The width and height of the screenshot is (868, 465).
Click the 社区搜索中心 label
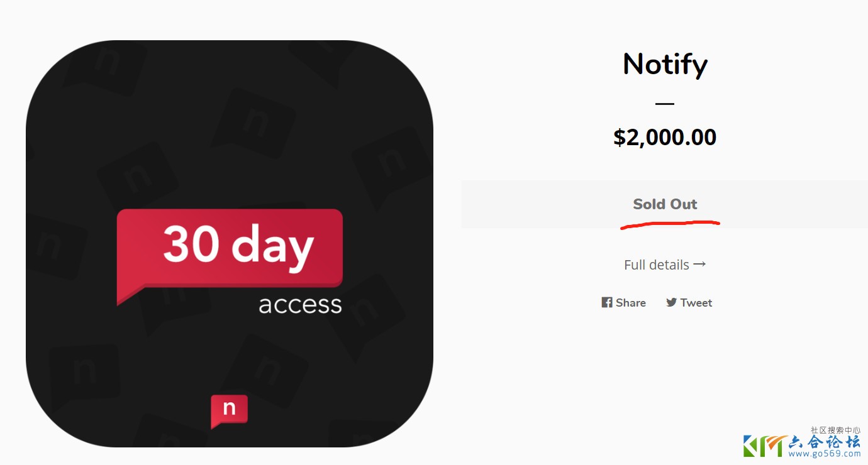(x=835, y=430)
